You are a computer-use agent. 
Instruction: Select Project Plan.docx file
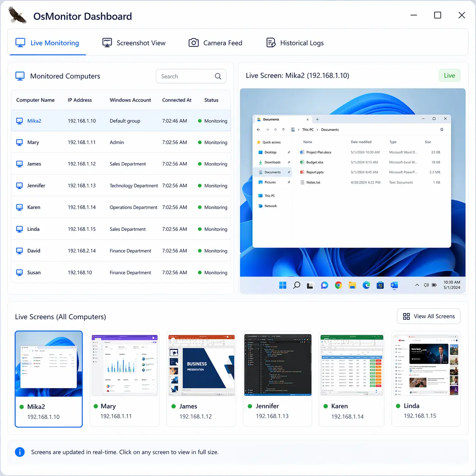point(319,152)
